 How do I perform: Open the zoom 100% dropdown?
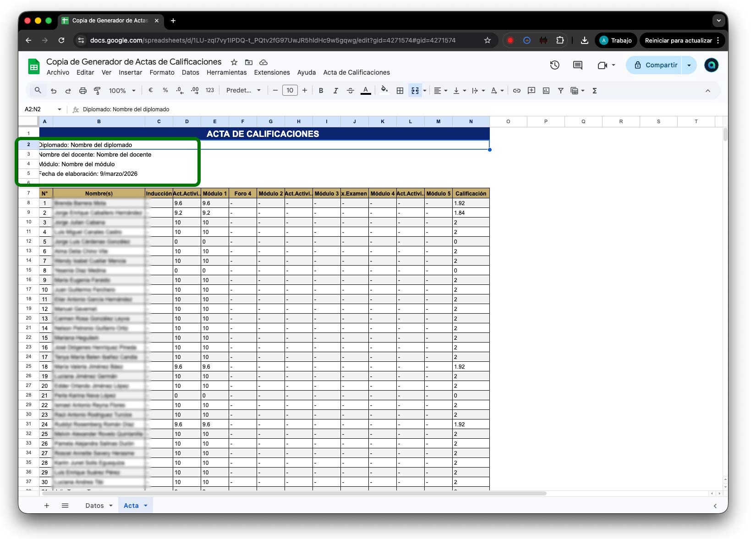tap(122, 91)
